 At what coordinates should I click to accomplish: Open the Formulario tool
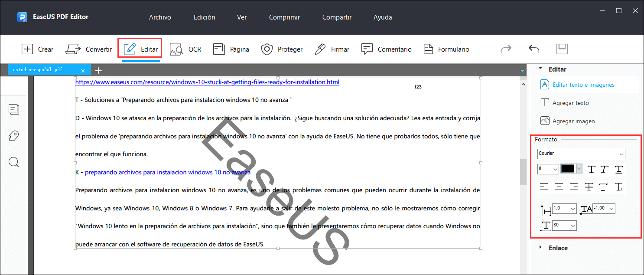pos(446,49)
